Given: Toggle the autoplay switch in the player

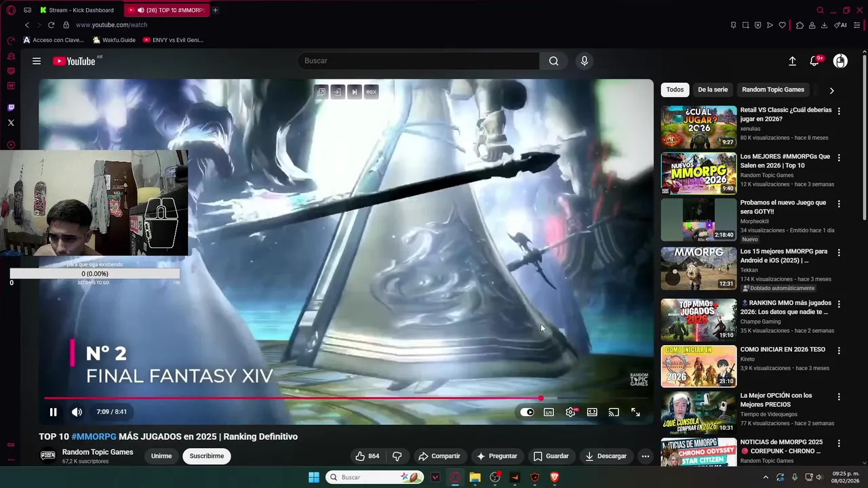Looking at the screenshot, I should pyautogui.click(x=527, y=412).
